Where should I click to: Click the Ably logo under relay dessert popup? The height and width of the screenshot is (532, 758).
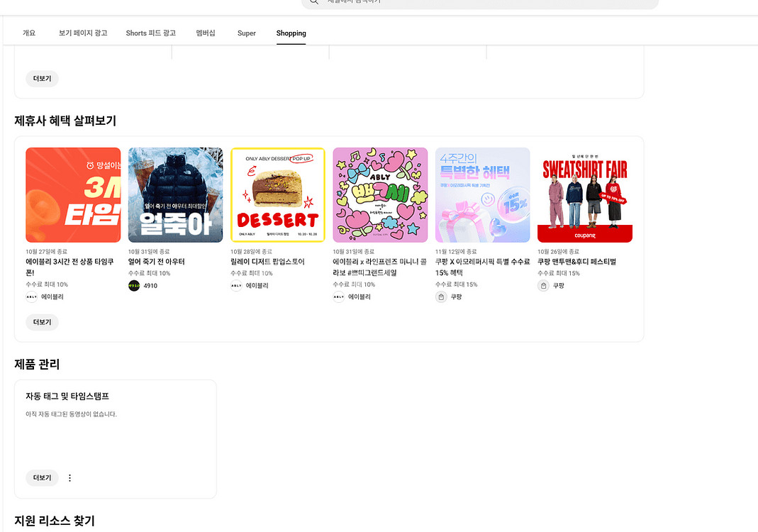236,286
